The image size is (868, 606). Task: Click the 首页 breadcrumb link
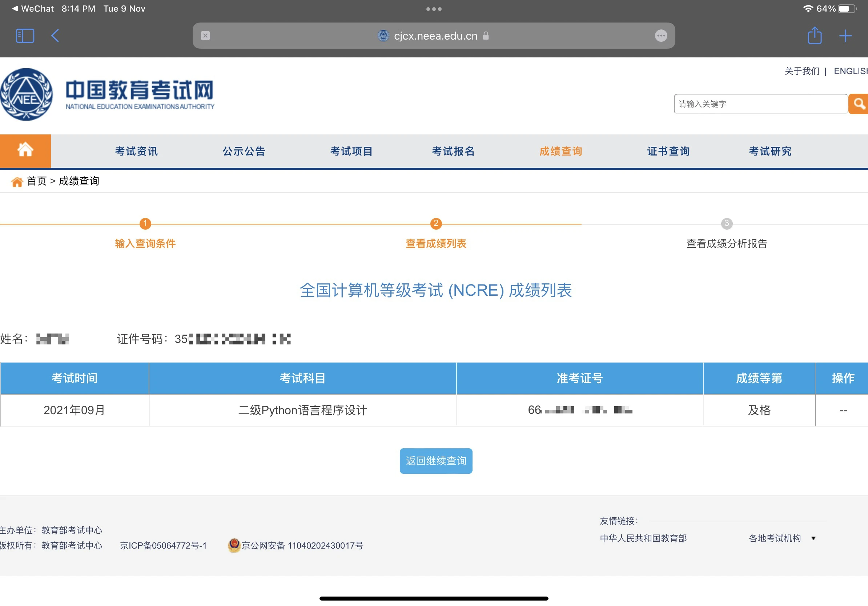36,181
